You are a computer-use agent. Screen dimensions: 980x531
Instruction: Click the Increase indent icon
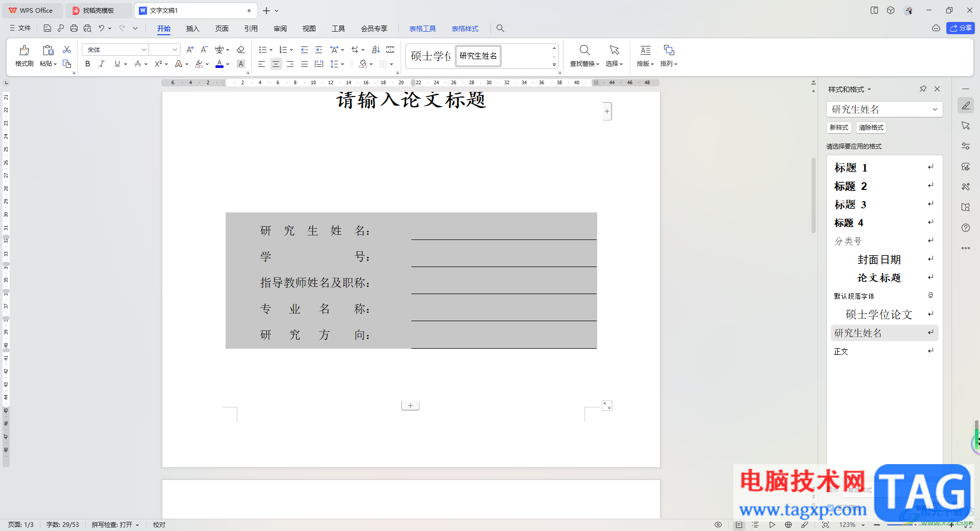(x=318, y=50)
